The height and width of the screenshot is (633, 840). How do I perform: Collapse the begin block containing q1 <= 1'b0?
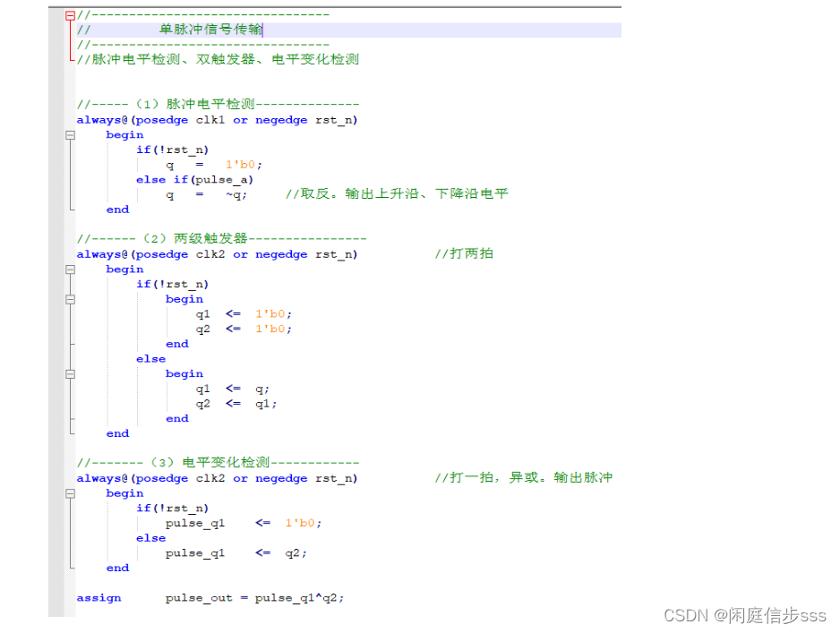coord(70,299)
